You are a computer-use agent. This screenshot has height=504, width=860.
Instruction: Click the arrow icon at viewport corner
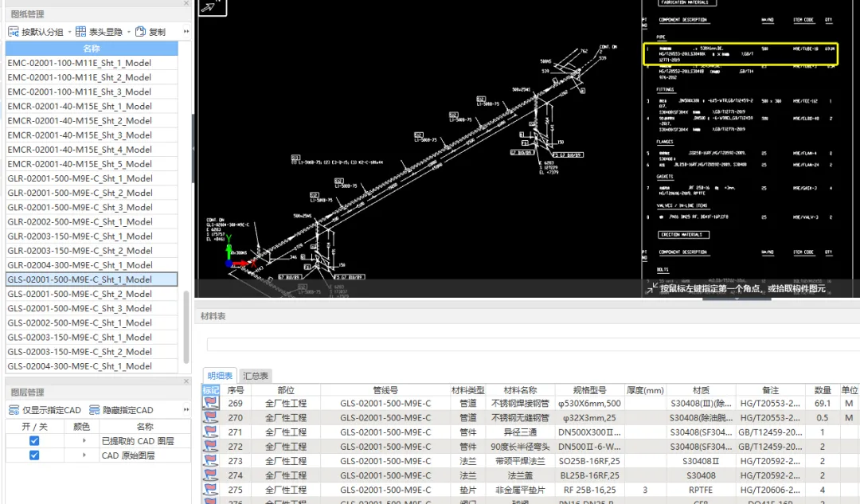[213, 7]
